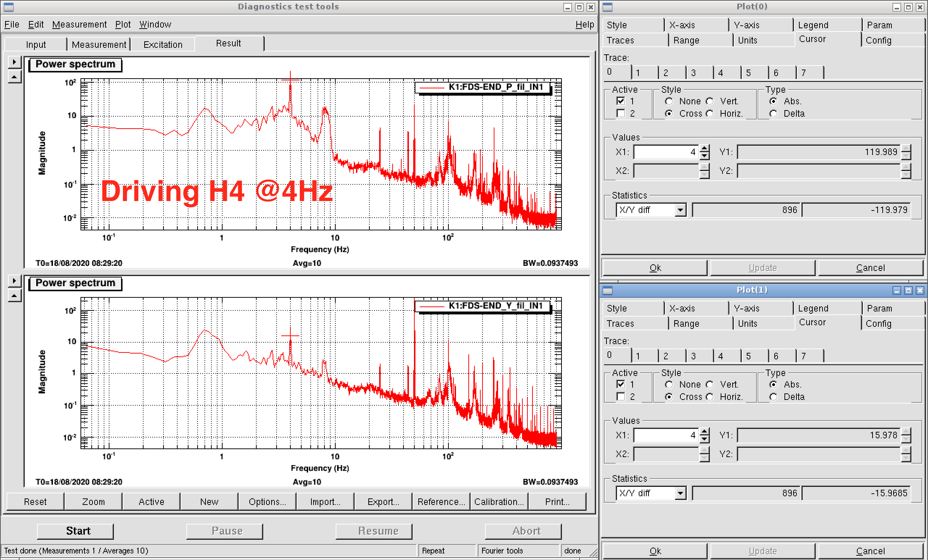Screen dimensions: 928x560
Task: Select Abs. cursor type in Plot(1)
Action: click(x=773, y=385)
